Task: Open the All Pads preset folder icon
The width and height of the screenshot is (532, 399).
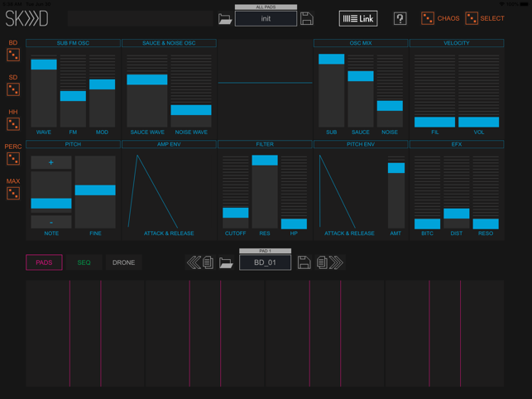Action: click(225, 19)
